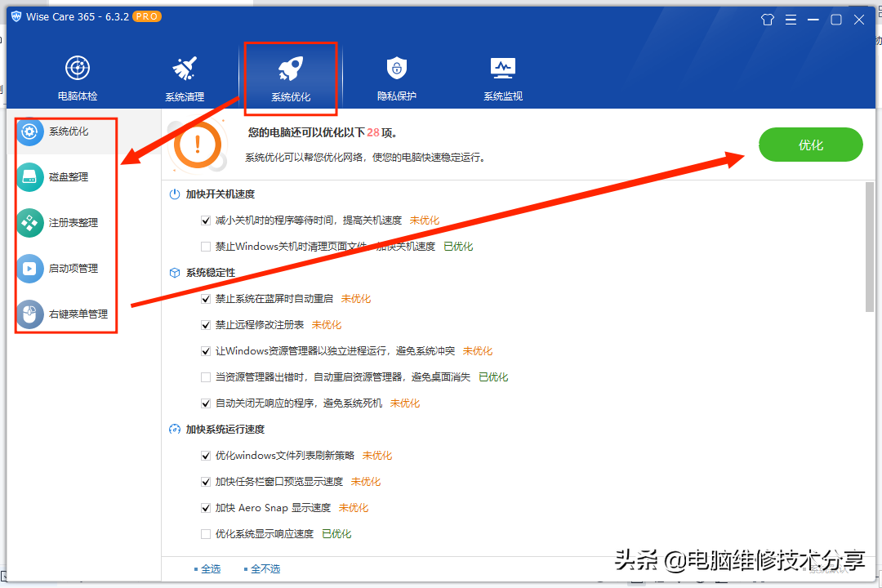Uncheck 优化windows文件列表刷新策略
Image resolution: width=882 pixels, height=588 pixels.
pos(206,456)
